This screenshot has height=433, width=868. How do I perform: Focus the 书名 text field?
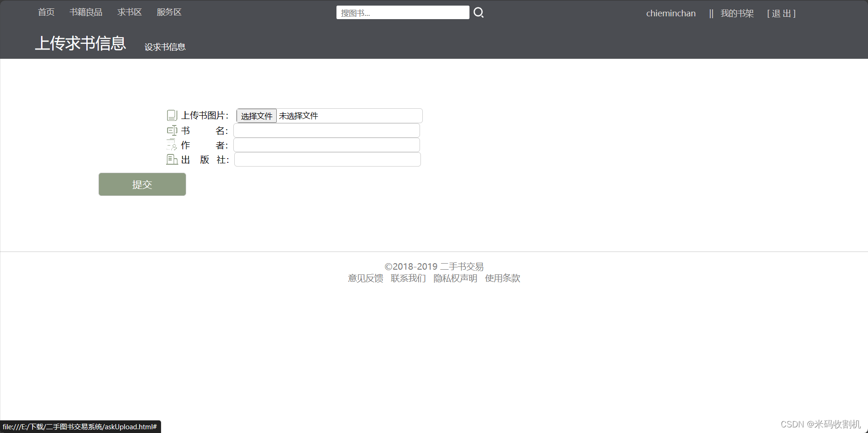click(327, 131)
